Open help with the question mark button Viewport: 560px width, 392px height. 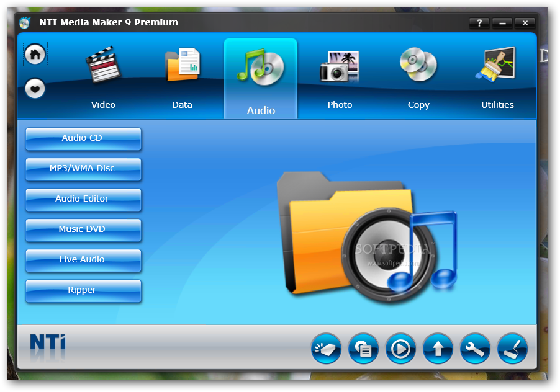(479, 23)
